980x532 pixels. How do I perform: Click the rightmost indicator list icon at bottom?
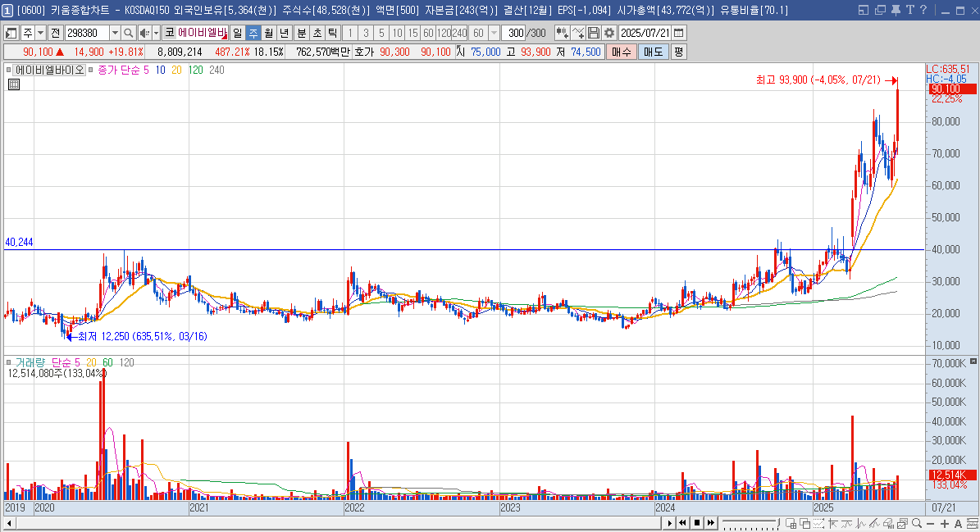tap(972, 523)
